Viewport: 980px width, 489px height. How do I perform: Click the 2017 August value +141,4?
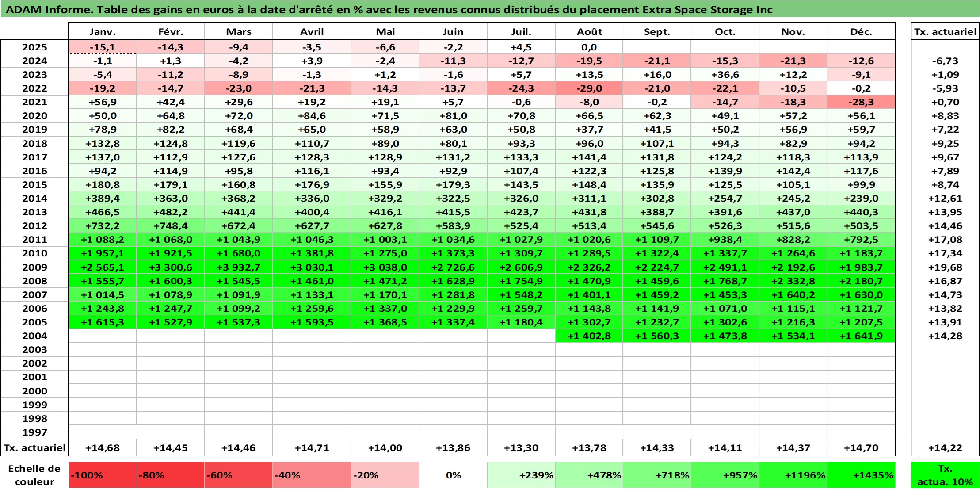tap(589, 157)
